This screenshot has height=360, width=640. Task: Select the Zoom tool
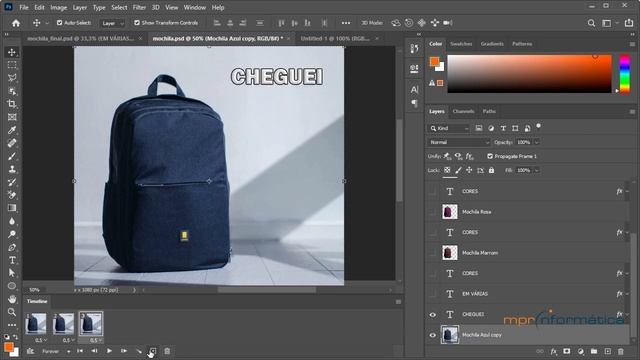coord(12,312)
